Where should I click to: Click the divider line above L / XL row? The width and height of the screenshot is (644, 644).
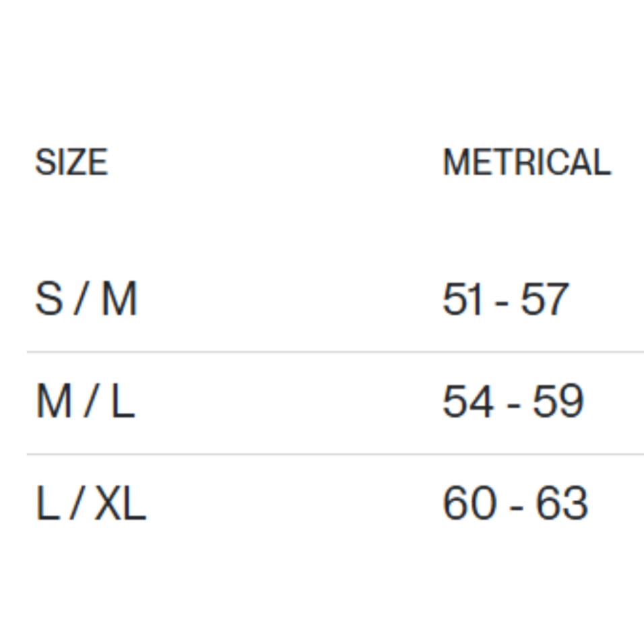(335, 454)
